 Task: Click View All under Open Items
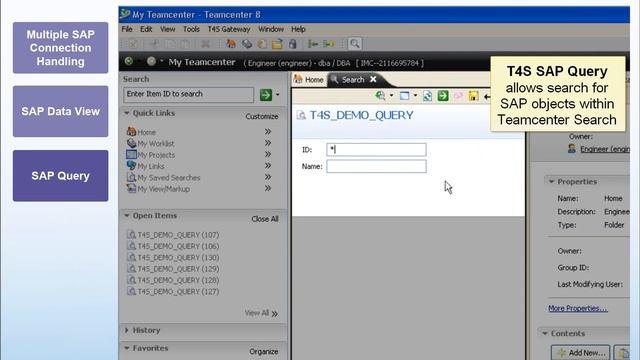(x=261, y=313)
